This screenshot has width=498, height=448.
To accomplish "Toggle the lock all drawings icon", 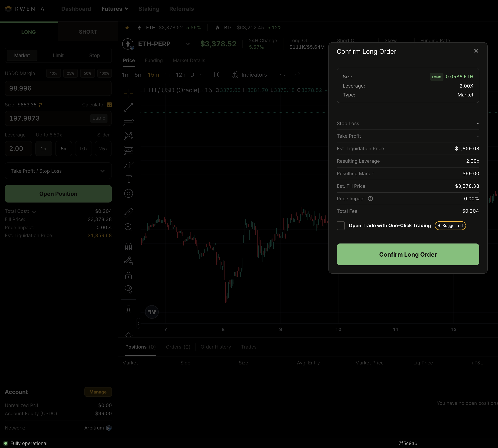I will coord(128,276).
